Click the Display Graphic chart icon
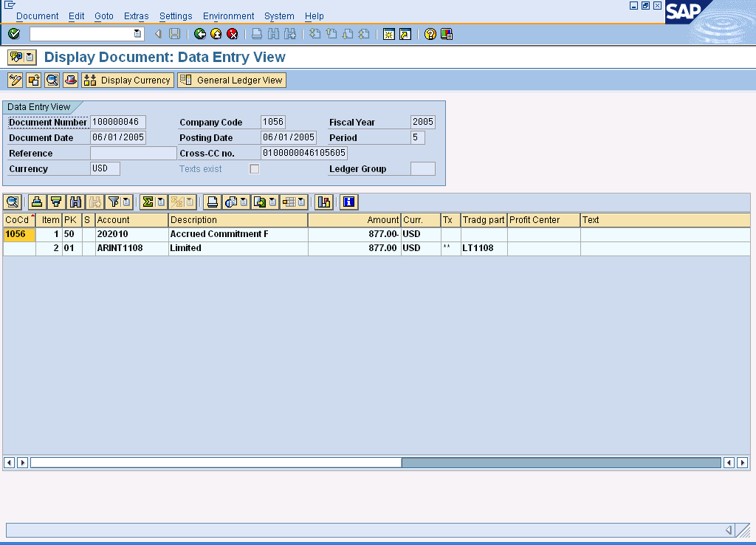 (324, 202)
